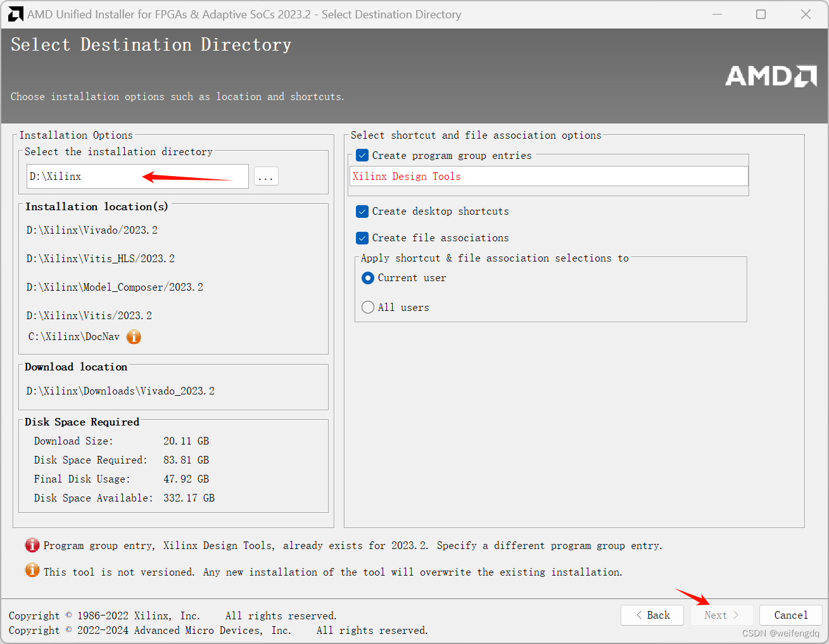The width and height of the screenshot is (829, 644).
Task: Click the path D:\Xilinx\Vitis/2023.2
Action: tap(89, 315)
